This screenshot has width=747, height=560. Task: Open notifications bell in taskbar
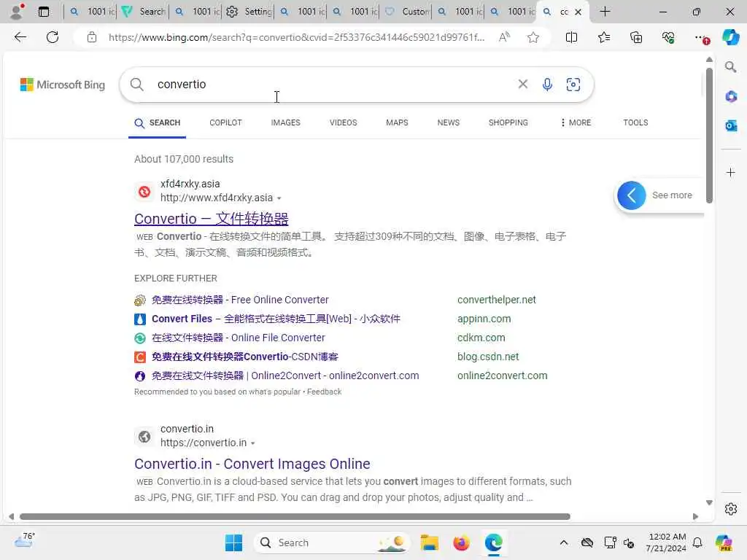[x=697, y=542]
